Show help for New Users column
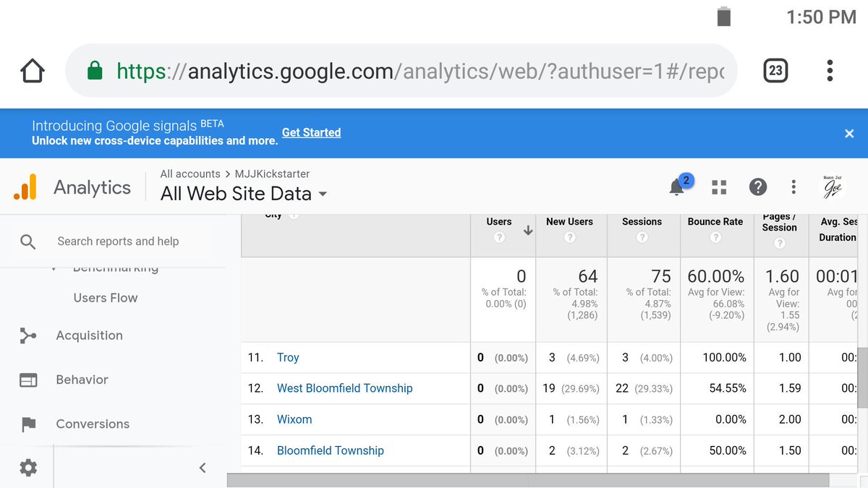 570,237
